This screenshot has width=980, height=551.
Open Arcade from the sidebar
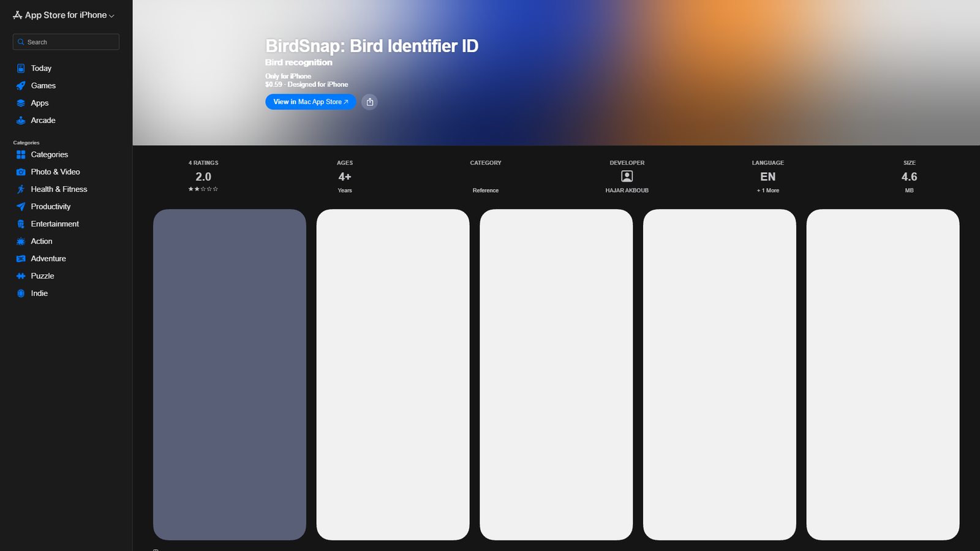[x=43, y=121]
